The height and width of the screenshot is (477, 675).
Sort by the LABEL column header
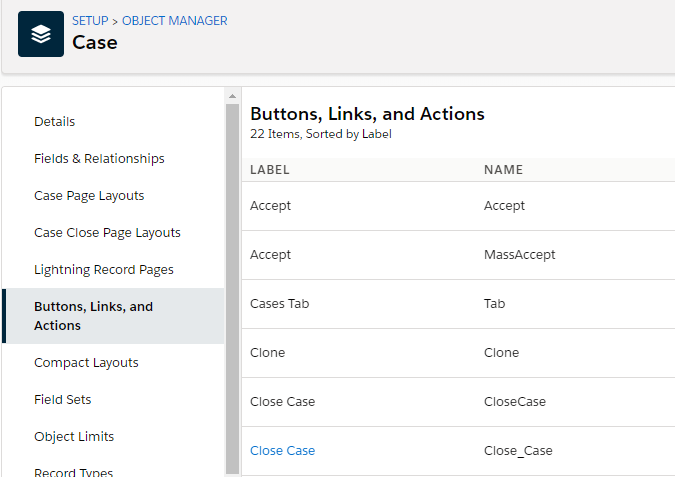[x=269, y=170]
